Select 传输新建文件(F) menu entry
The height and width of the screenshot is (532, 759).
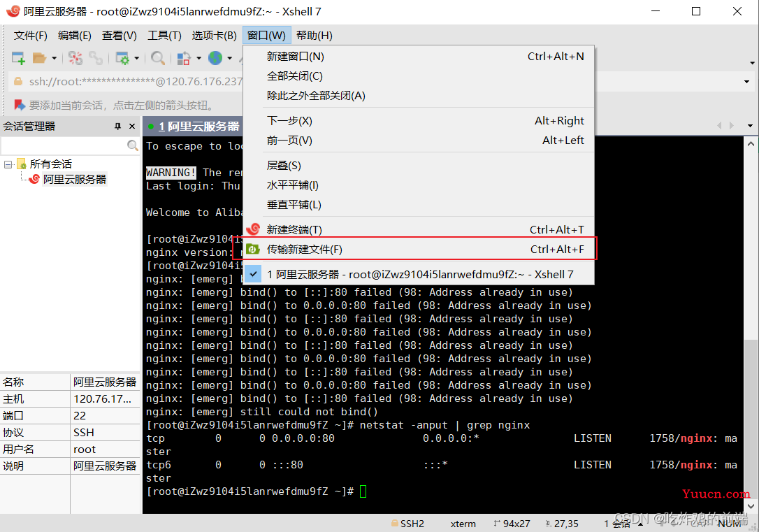419,249
